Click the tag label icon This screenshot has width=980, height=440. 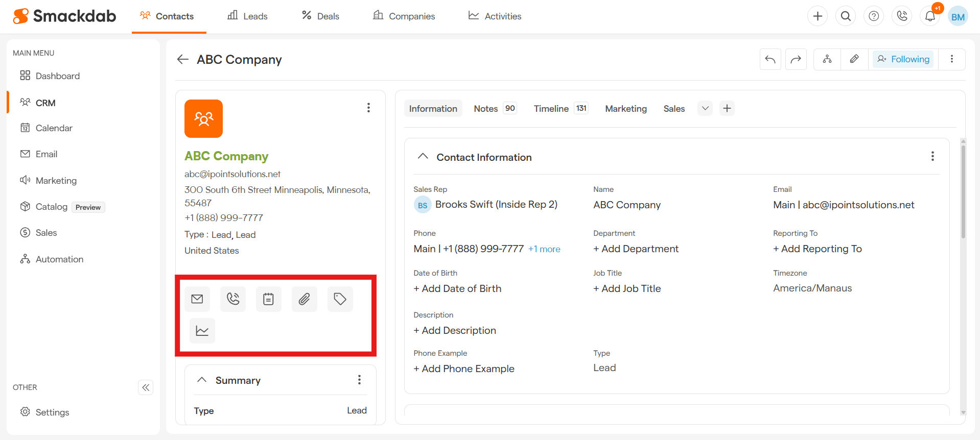340,299
